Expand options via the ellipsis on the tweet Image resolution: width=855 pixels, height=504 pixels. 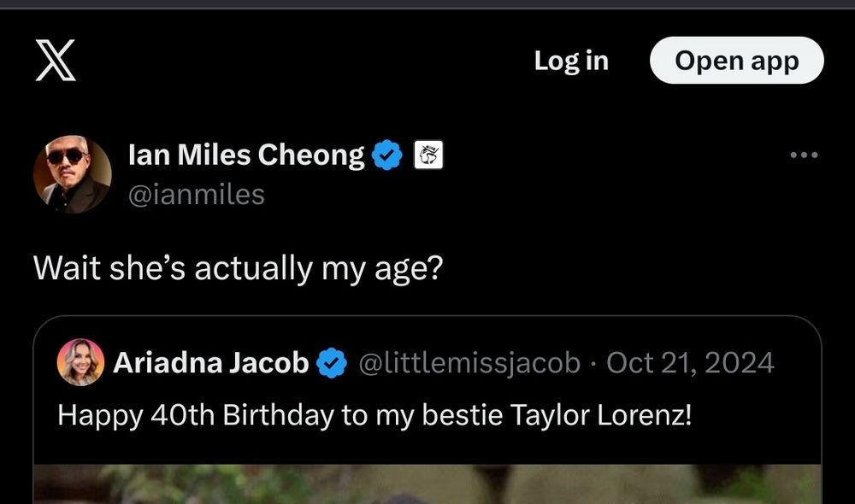[805, 155]
